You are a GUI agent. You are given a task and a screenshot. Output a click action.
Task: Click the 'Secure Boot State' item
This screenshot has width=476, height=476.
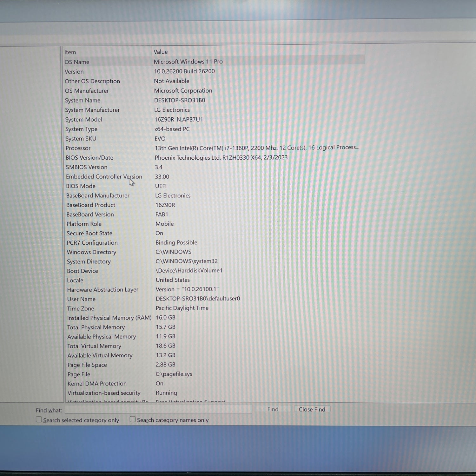pyautogui.click(x=89, y=233)
